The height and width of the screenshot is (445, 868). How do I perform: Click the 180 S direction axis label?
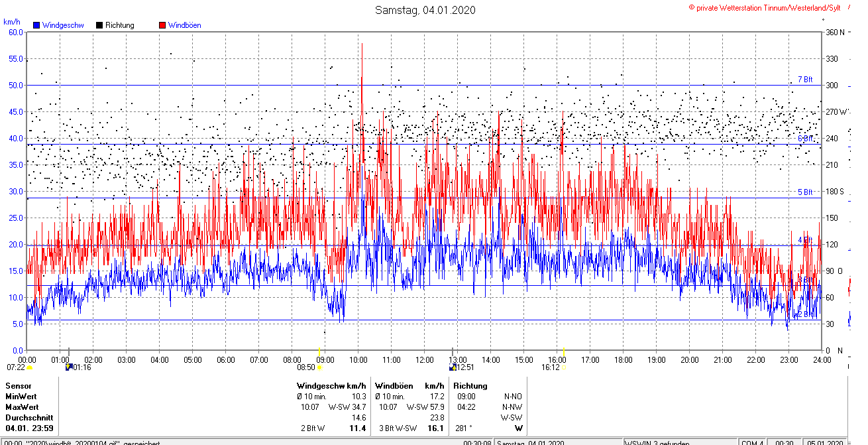[835, 191]
